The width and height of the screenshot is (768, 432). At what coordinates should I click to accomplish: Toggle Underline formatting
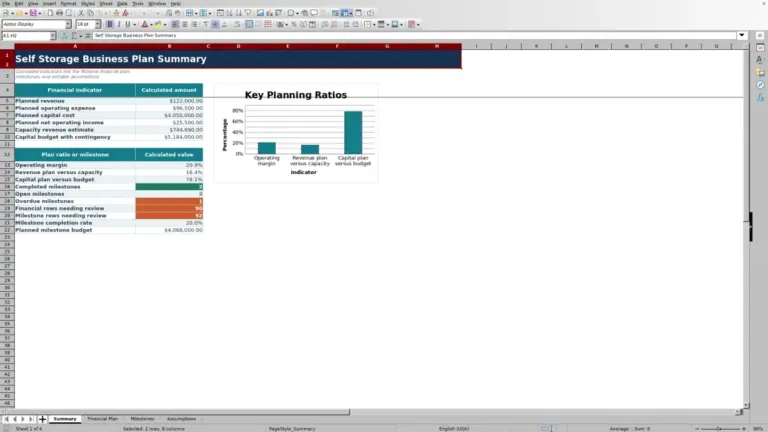click(128, 24)
